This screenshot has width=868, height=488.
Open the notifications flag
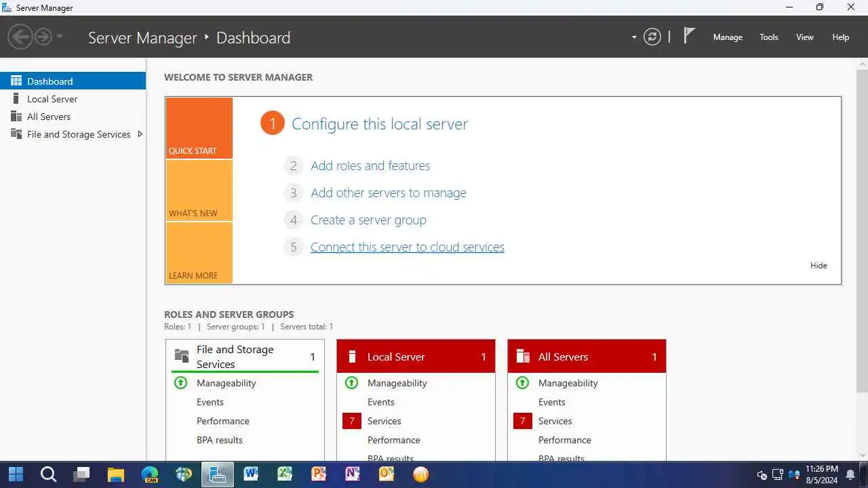tap(689, 35)
